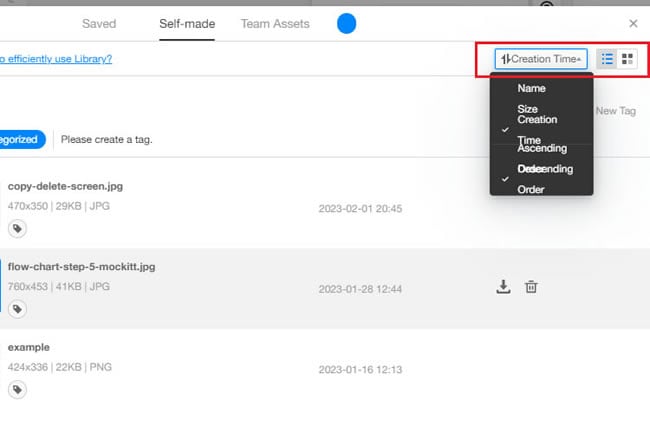Close the library dialog

click(633, 24)
